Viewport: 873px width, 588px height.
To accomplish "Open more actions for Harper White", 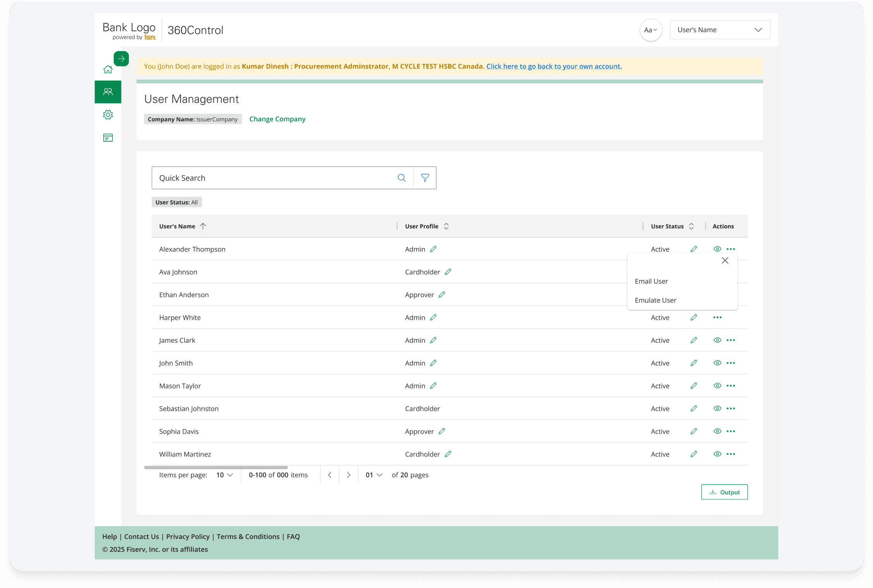I will tap(717, 318).
